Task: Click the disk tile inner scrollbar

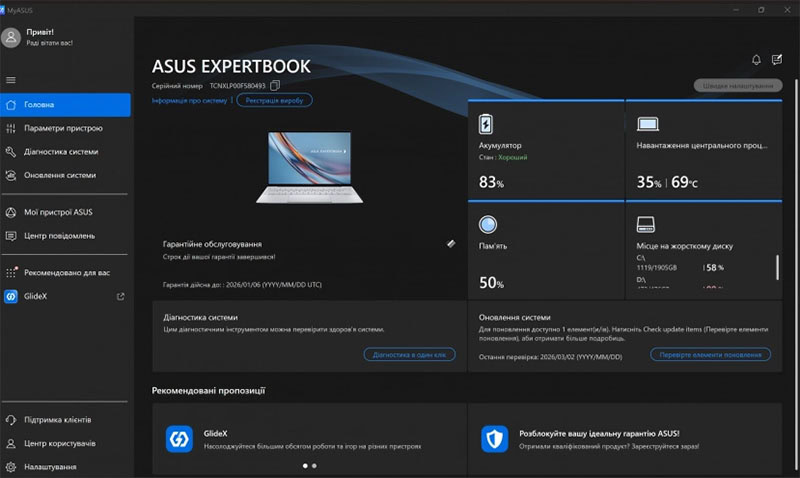Action: tap(777, 267)
